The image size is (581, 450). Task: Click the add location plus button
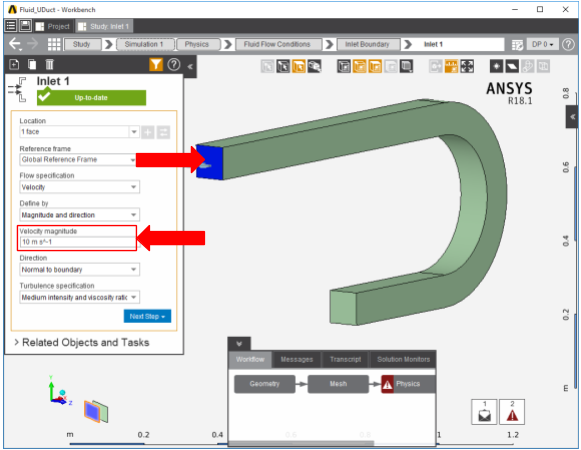click(x=147, y=132)
